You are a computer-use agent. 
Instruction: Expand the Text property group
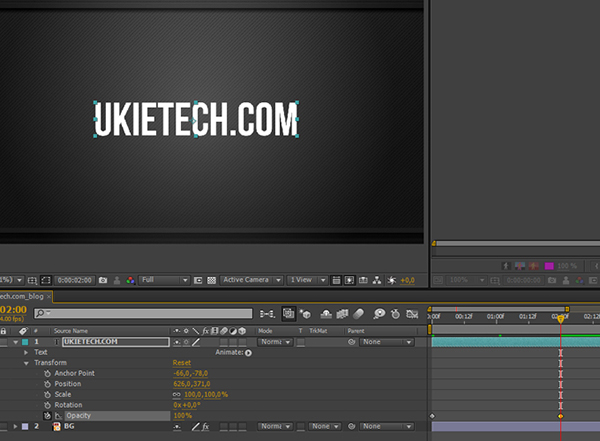(26, 352)
